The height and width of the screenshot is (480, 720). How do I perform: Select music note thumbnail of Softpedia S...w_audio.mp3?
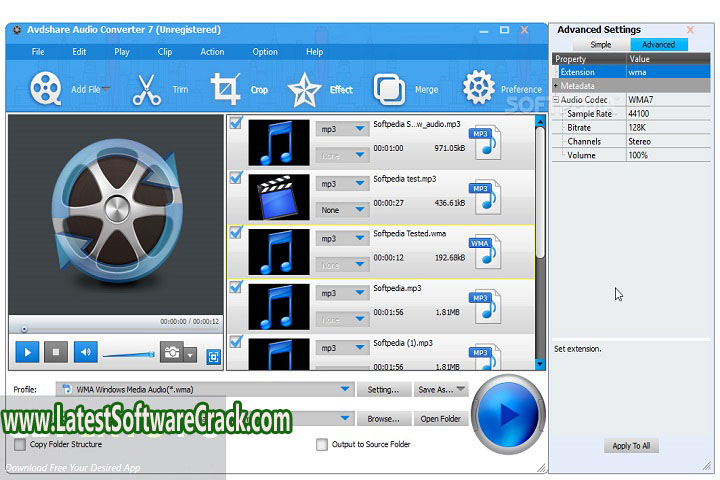click(279, 142)
